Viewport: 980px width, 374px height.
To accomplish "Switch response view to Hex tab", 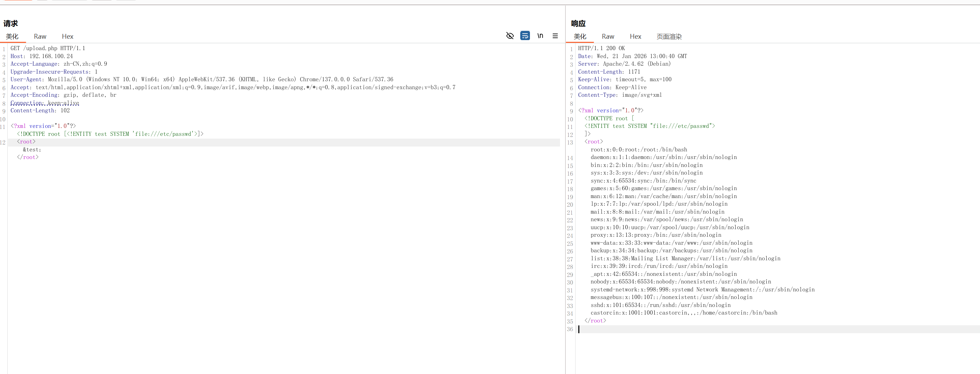I will tap(635, 37).
